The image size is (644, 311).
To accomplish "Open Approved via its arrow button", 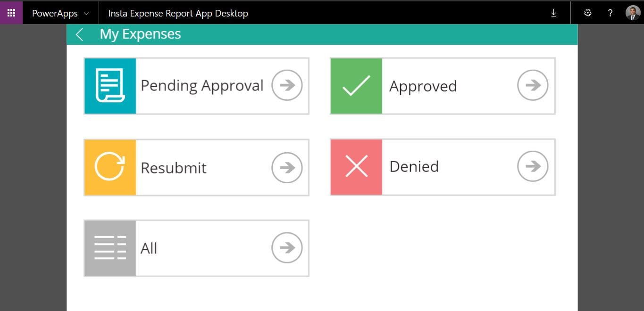I will click(x=533, y=85).
